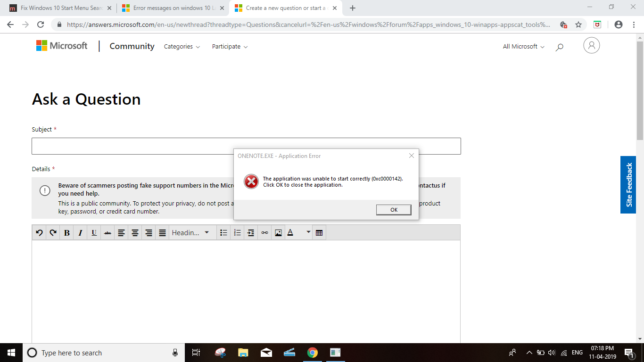Click inside the Details editor area
The width and height of the screenshot is (644, 362).
246,291
